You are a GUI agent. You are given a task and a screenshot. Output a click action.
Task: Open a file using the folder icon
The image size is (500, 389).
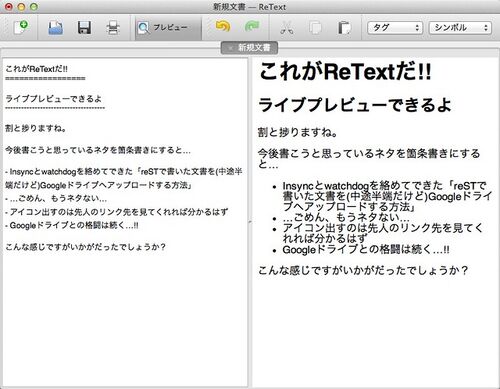point(55,28)
